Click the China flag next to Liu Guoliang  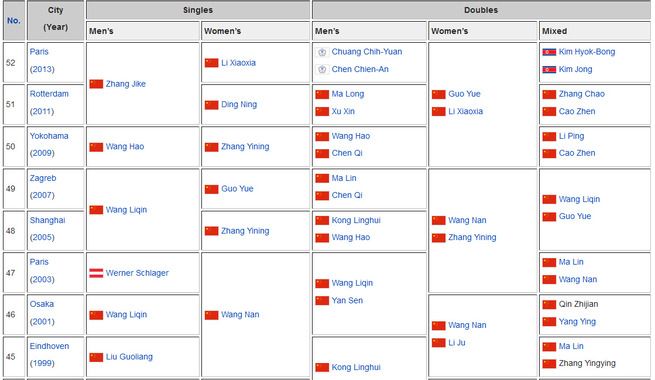click(96, 357)
